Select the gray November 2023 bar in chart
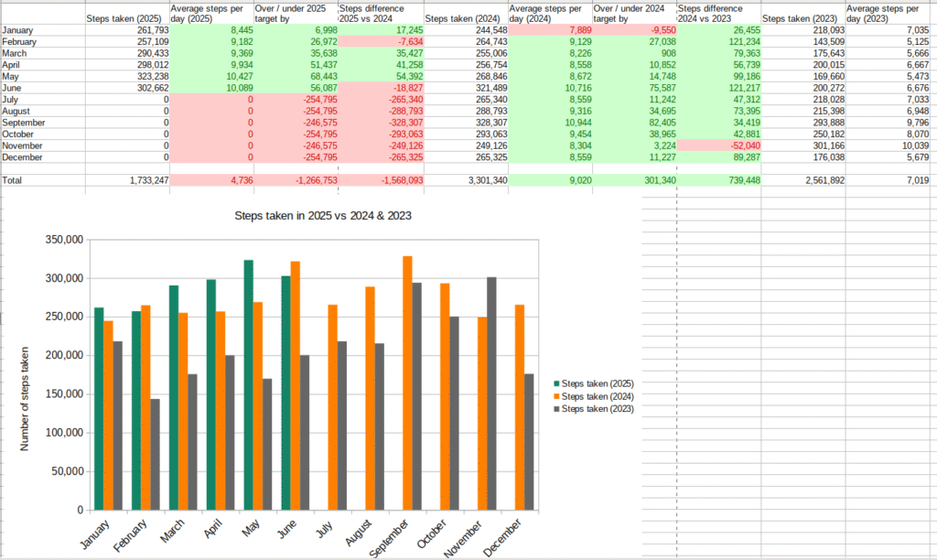The height and width of the screenshot is (560, 937). [491, 393]
